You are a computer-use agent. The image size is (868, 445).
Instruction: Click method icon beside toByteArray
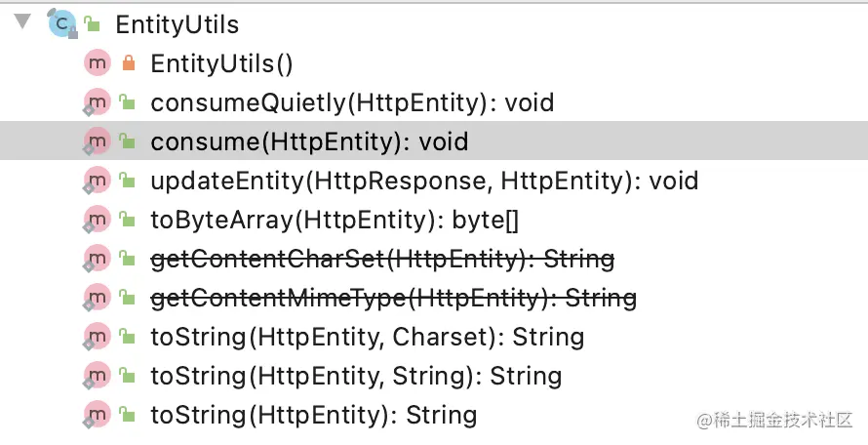97,220
